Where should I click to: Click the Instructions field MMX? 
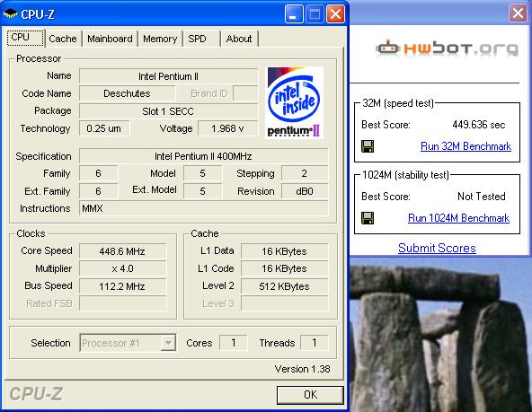click(x=204, y=208)
